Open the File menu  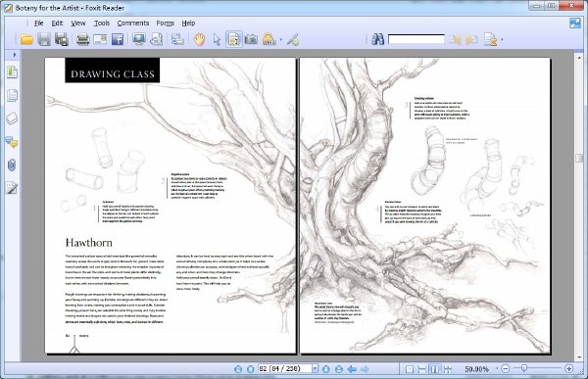[39, 24]
